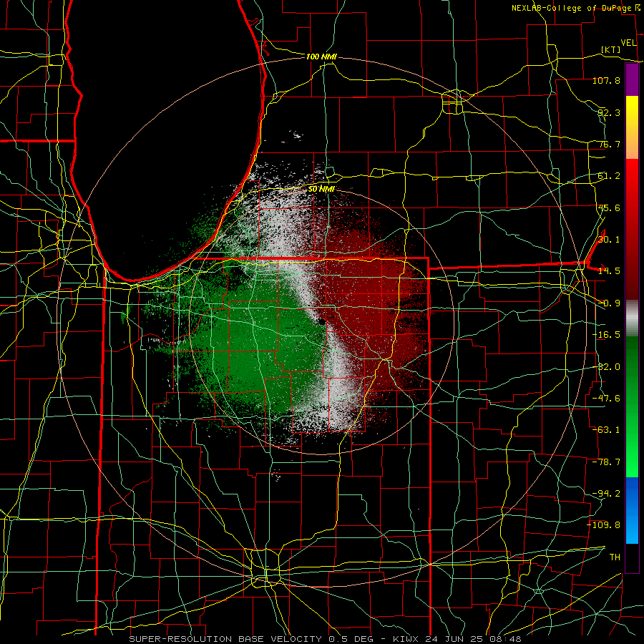
Task: Select the 61.2 legend value
Action: pos(609,176)
